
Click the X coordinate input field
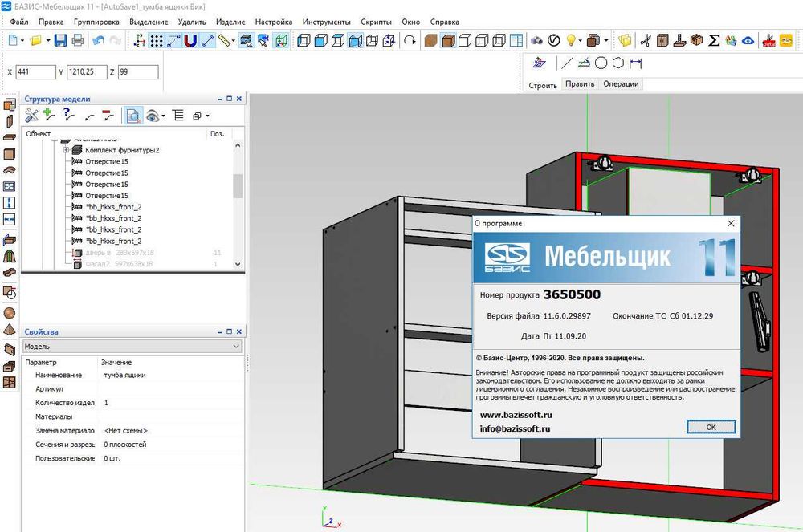click(x=35, y=72)
